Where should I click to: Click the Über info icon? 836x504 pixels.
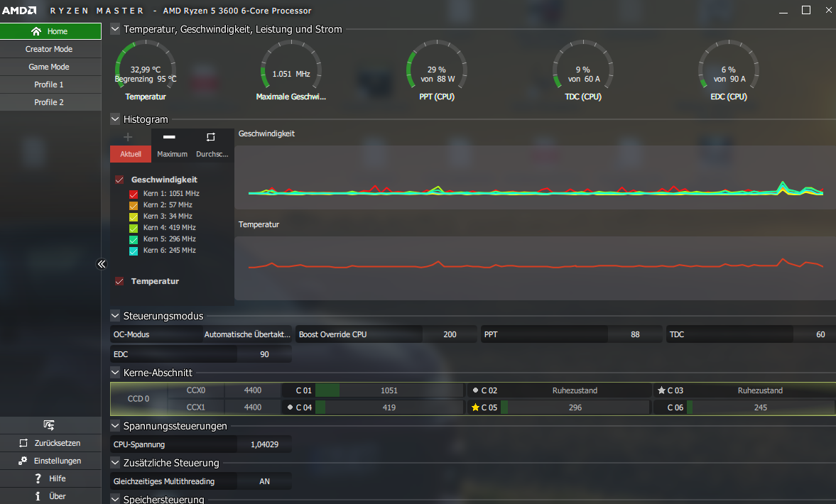click(38, 496)
